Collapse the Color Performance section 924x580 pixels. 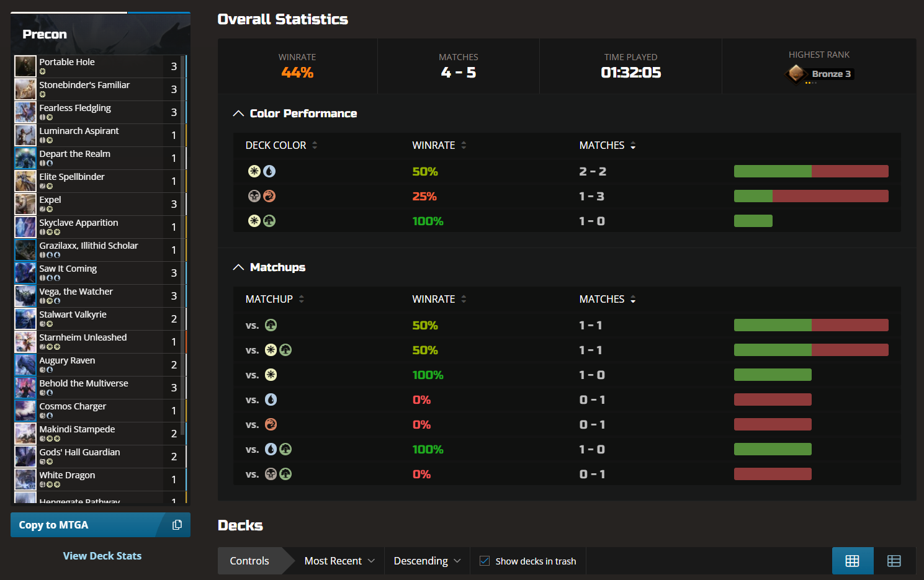238,114
